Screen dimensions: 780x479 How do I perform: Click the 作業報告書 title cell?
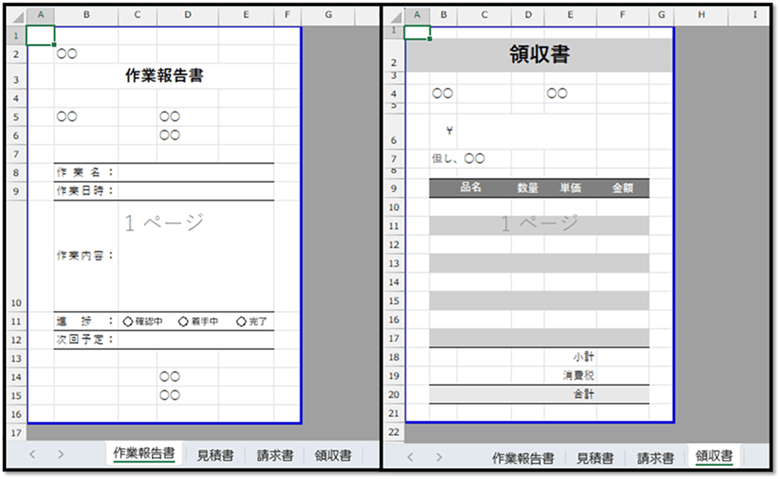point(164,75)
